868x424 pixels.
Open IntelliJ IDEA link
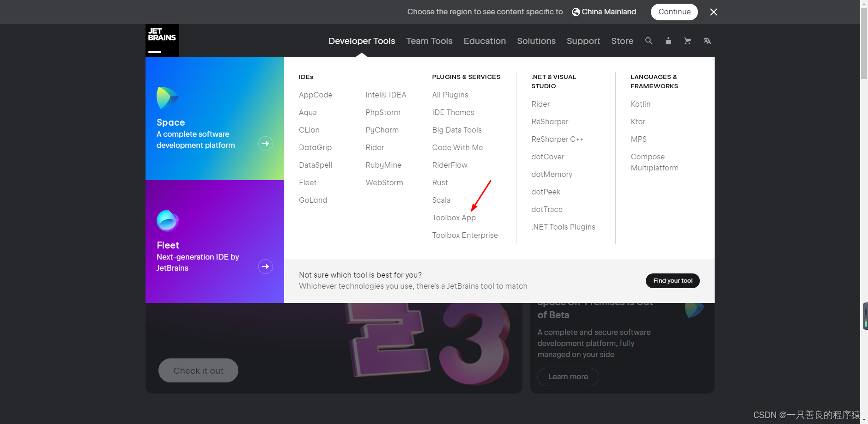click(386, 95)
